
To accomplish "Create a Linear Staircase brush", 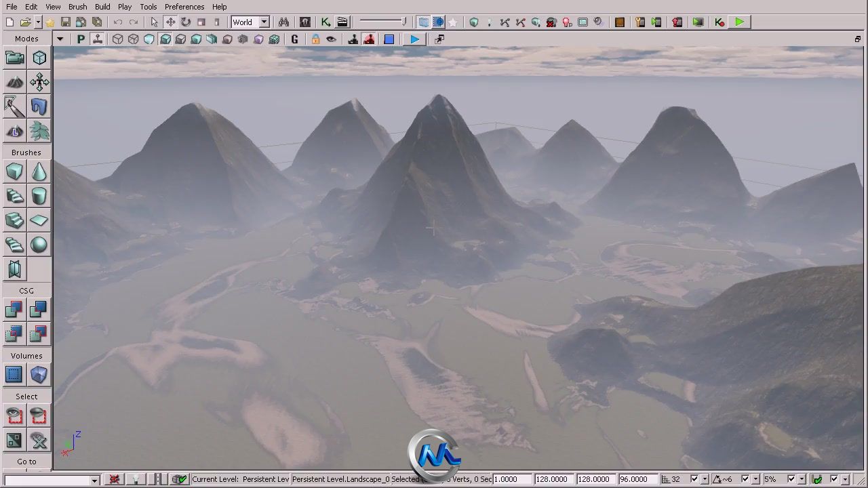I will tap(14, 221).
